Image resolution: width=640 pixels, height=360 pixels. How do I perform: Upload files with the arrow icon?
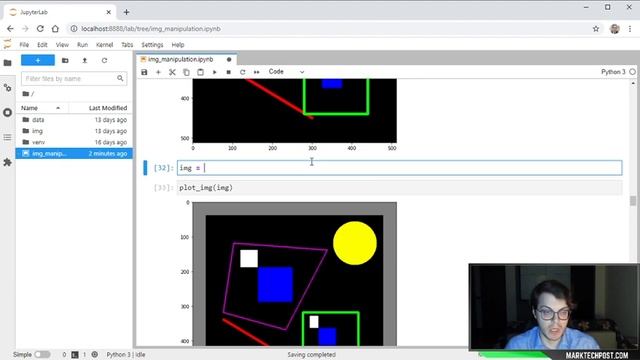85,60
